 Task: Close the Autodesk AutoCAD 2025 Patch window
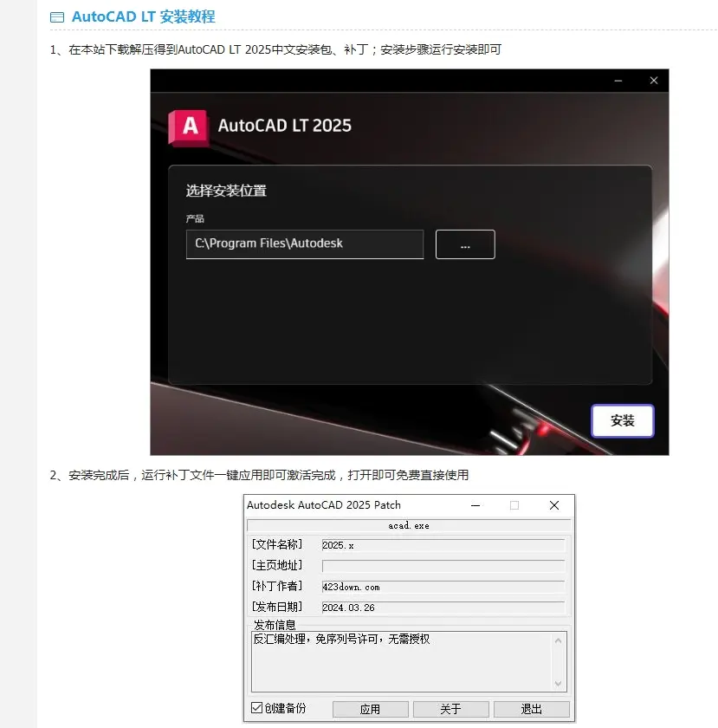click(554, 505)
